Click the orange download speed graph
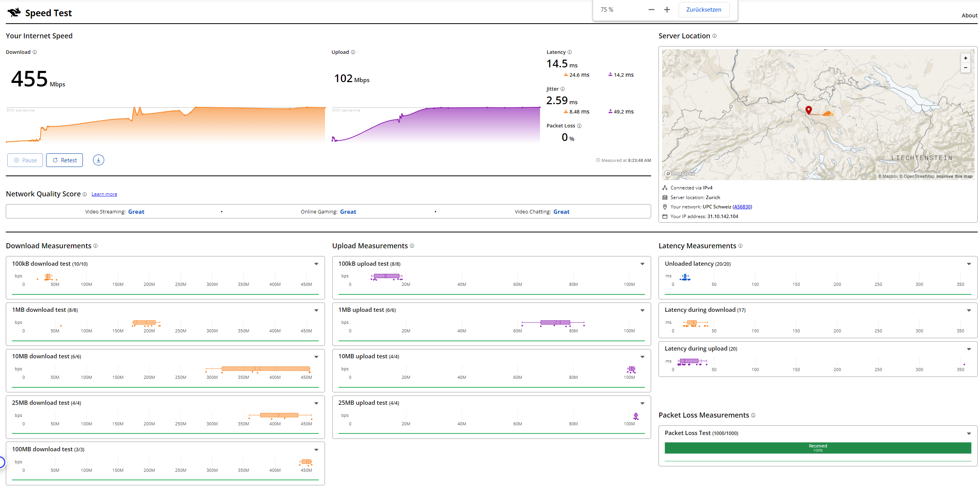The image size is (980, 490). coord(165,124)
